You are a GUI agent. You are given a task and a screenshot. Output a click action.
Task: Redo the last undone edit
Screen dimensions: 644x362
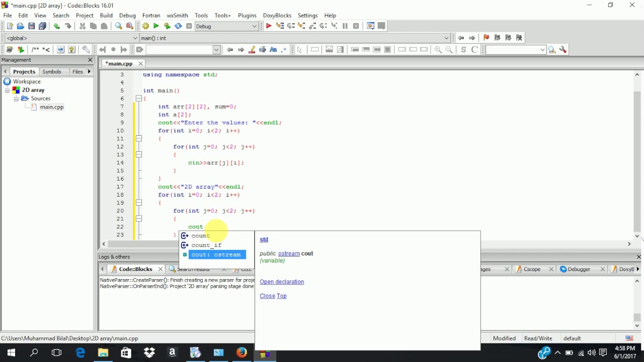(x=68, y=26)
